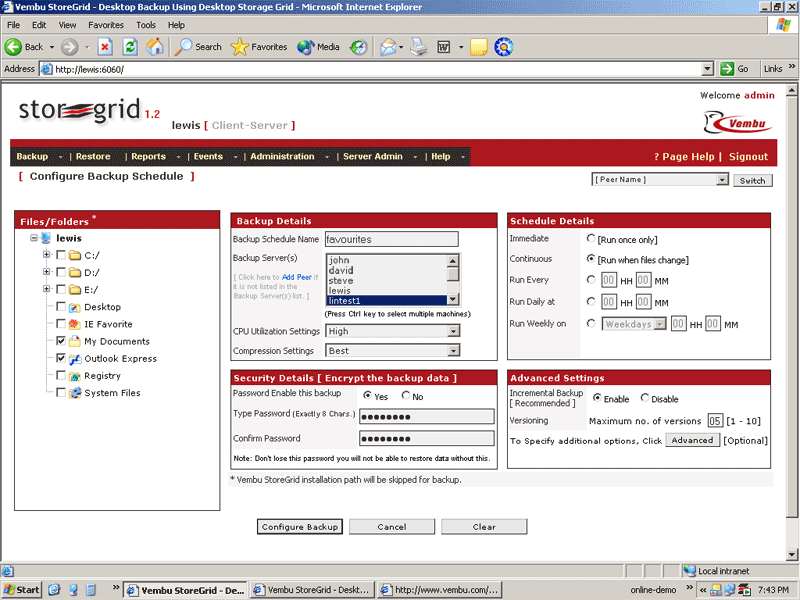Screen dimensions: 800x600
Task: Click the Outlook Express icon in tree
Action: point(74,359)
